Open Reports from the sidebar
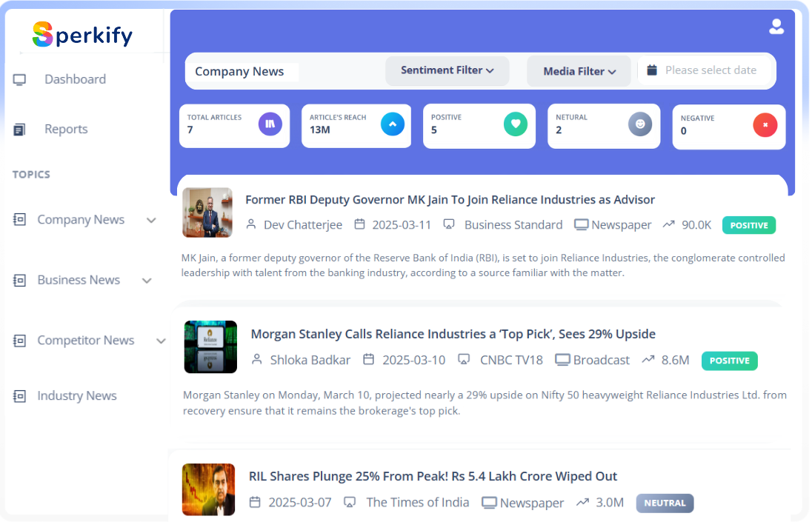 [66, 129]
